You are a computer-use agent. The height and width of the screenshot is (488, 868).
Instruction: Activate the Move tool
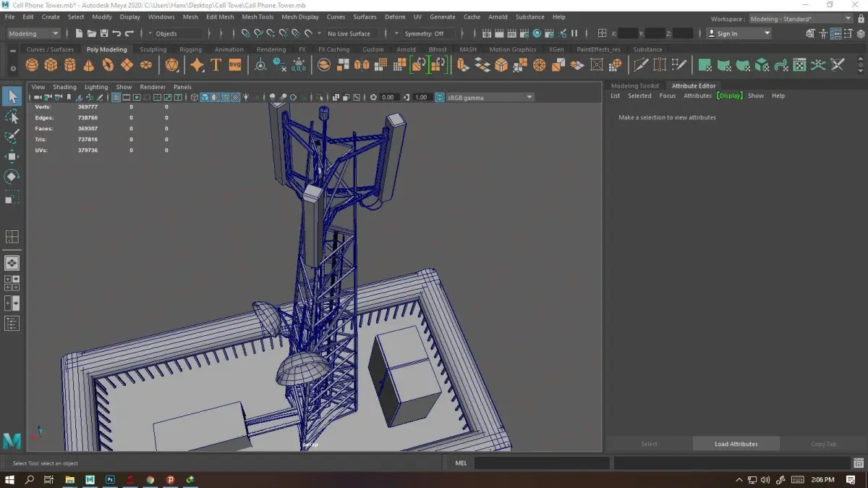click(12, 156)
